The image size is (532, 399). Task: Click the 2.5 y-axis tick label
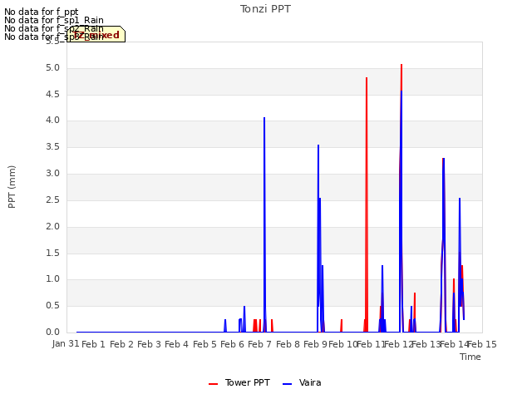(x=52, y=199)
